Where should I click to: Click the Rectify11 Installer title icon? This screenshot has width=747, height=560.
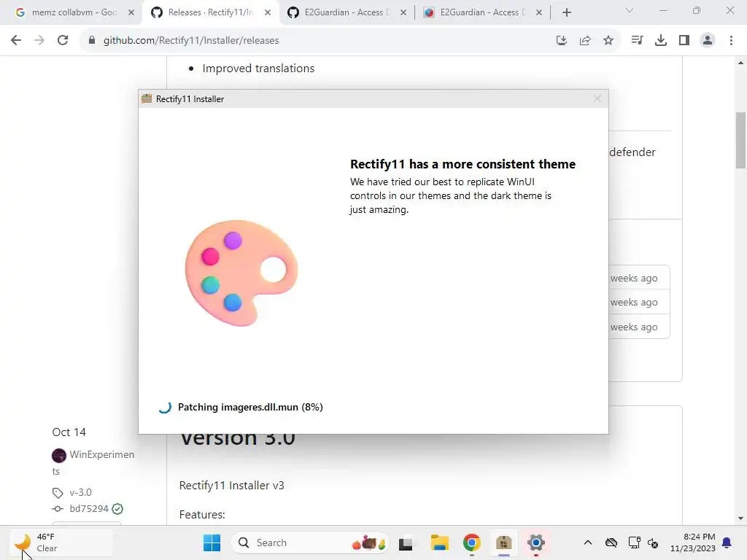coord(147,98)
